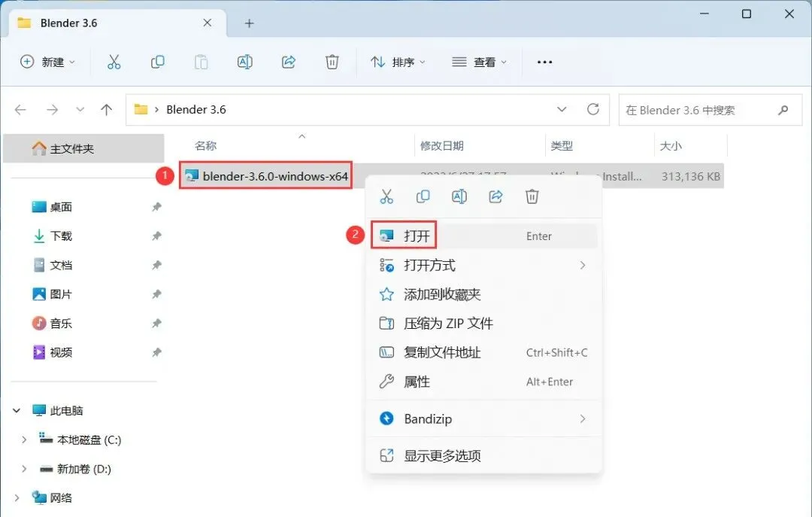812x517 pixels.
Task: Choose 显示更多选项
Action: 483,456
